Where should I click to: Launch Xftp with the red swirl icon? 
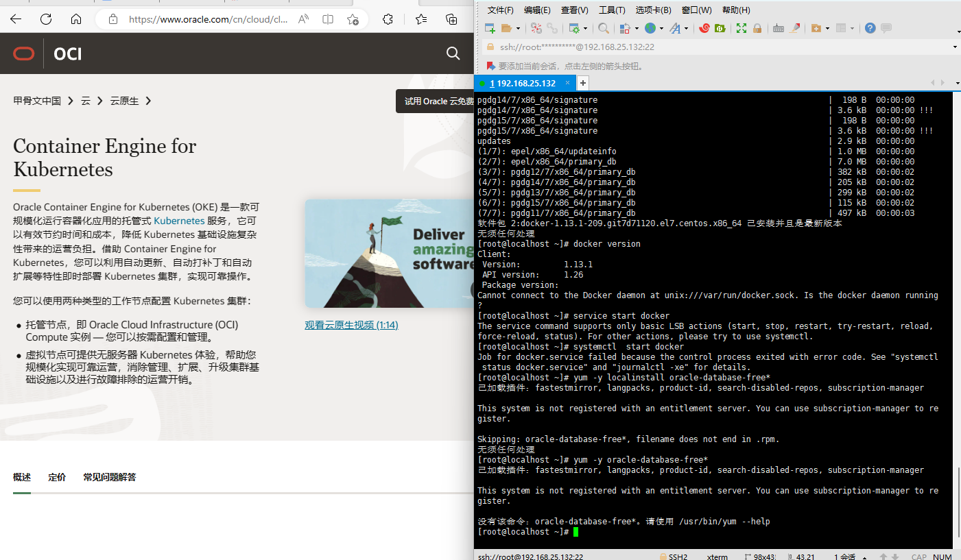704,28
